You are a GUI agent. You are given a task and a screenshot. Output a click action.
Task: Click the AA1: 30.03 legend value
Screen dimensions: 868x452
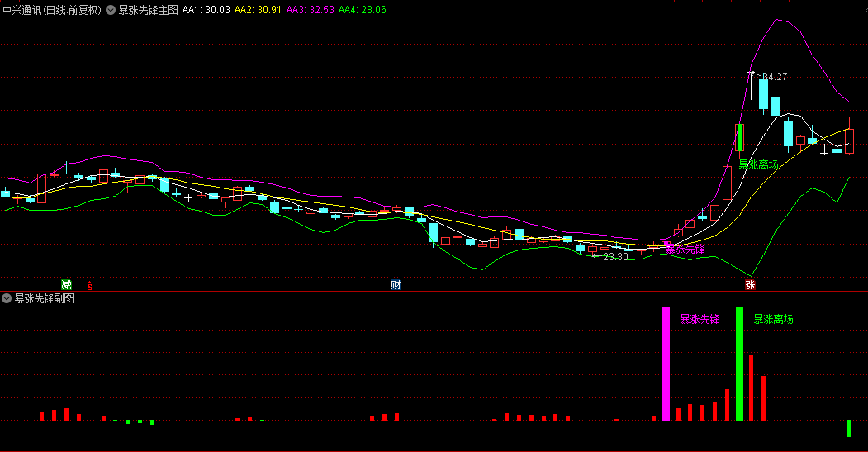click(x=206, y=10)
